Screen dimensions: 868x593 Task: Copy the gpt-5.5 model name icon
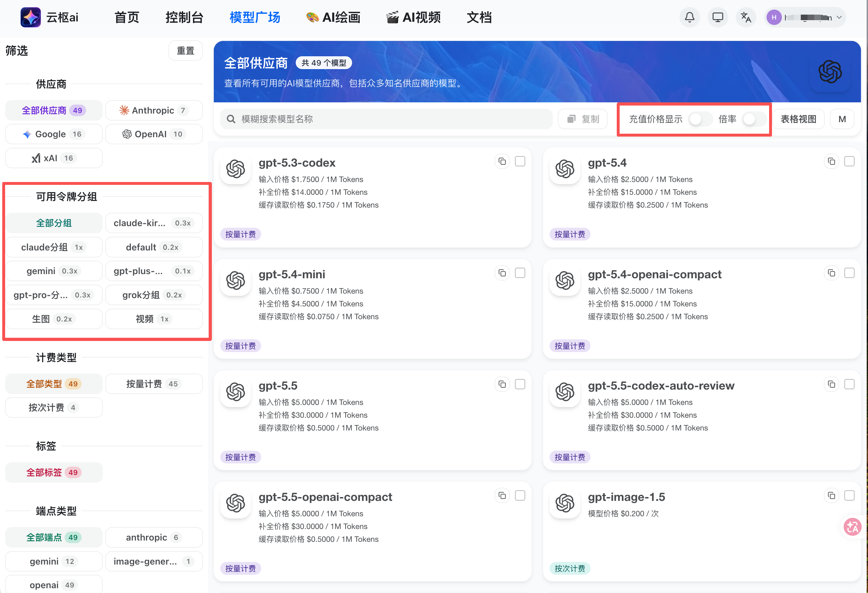(502, 384)
